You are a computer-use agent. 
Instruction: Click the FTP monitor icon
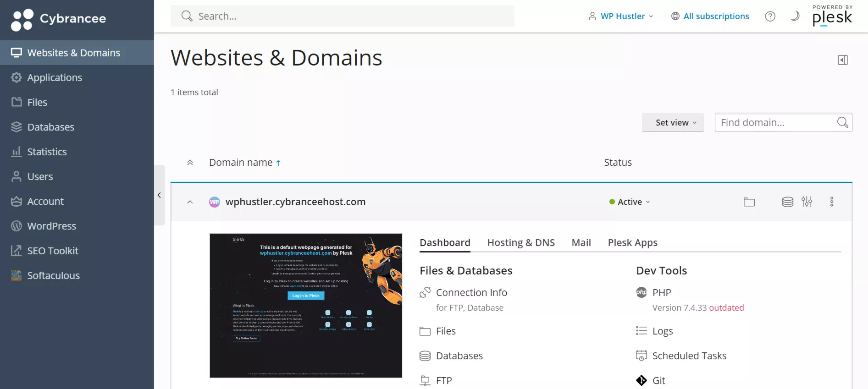[x=425, y=381]
